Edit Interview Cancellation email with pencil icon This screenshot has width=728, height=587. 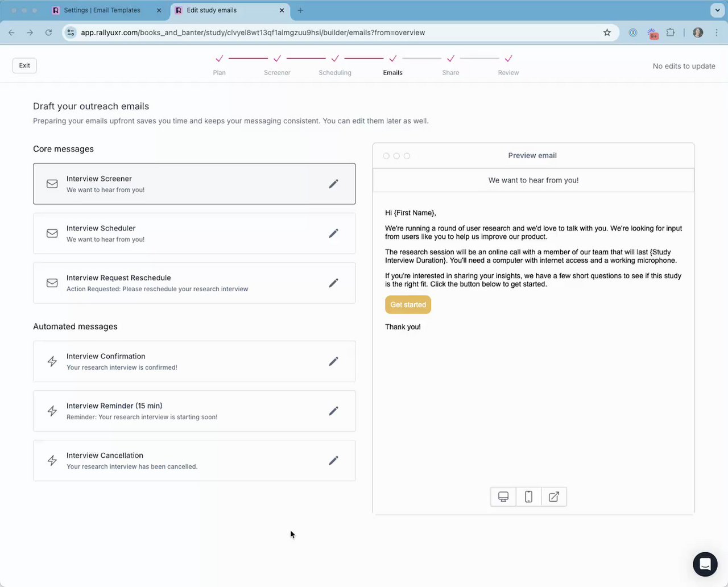(333, 460)
